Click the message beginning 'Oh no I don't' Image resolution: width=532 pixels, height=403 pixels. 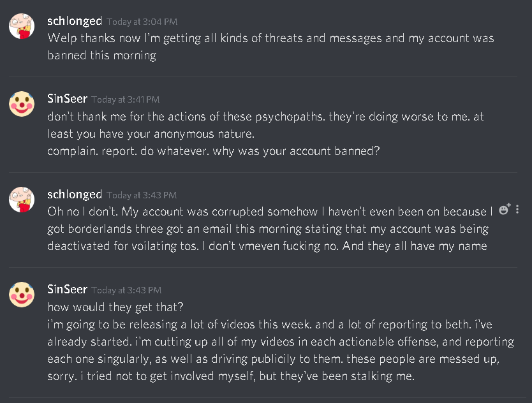(270, 229)
